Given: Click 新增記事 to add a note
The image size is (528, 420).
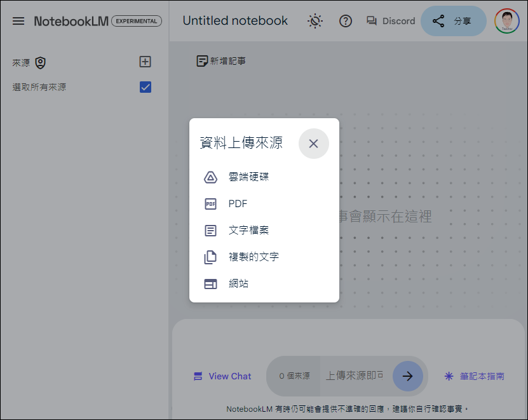Looking at the screenshot, I should tap(221, 61).
